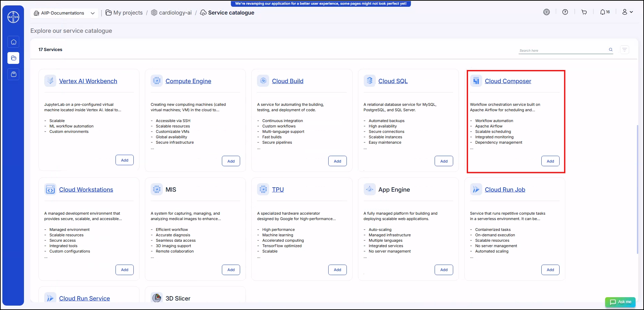
Task: Click the App Engine card title
Action: tap(394, 190)
